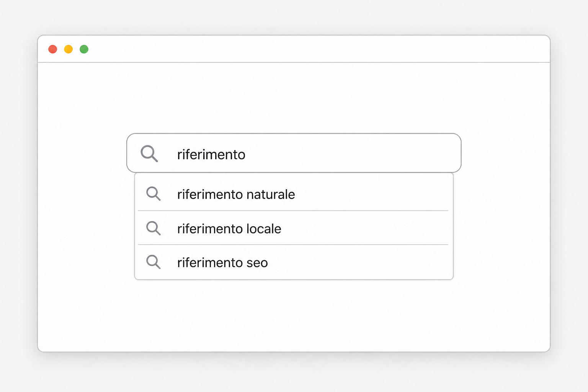The height and width of the screenshot is (392, 588).
Task: Close the window with red button
Action: pos(53,49)
